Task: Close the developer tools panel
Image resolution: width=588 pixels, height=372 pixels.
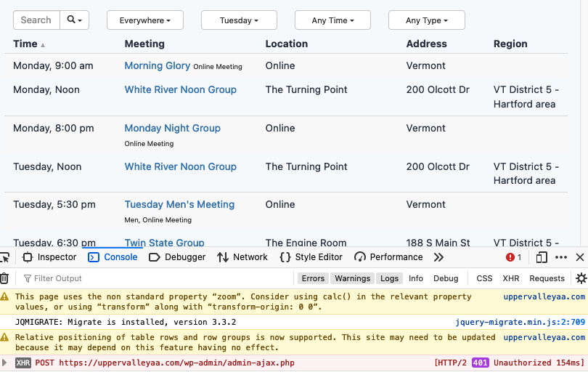Action: pos(580,257)
